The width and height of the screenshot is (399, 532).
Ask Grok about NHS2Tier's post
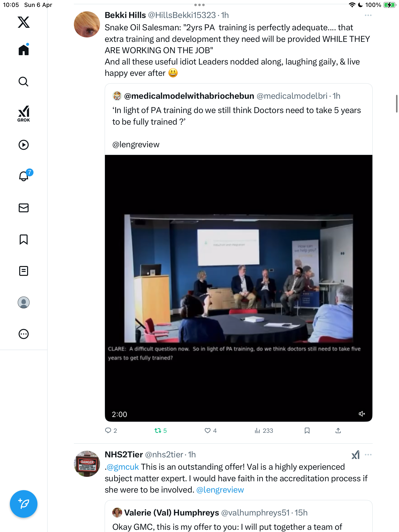pyautogui.click(x=355, y=455)
